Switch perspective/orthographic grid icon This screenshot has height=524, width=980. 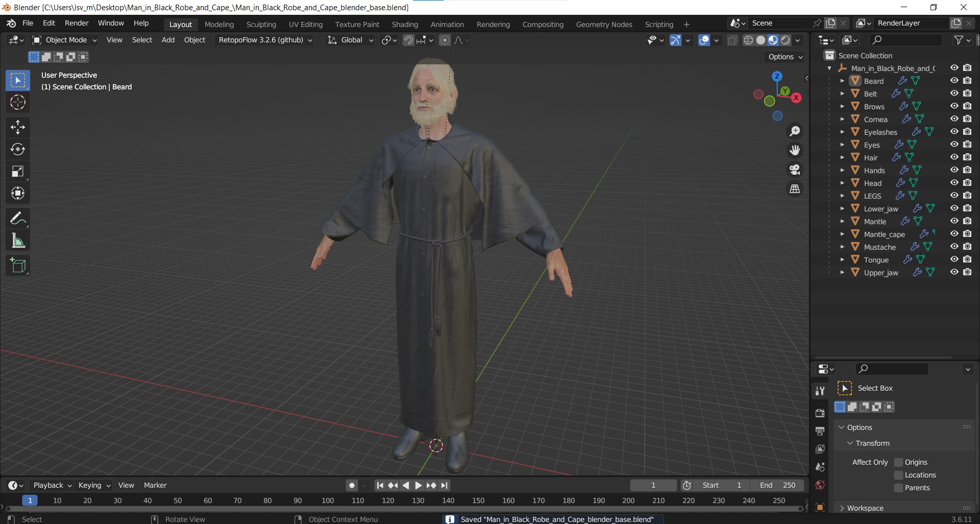click(795, 189)
